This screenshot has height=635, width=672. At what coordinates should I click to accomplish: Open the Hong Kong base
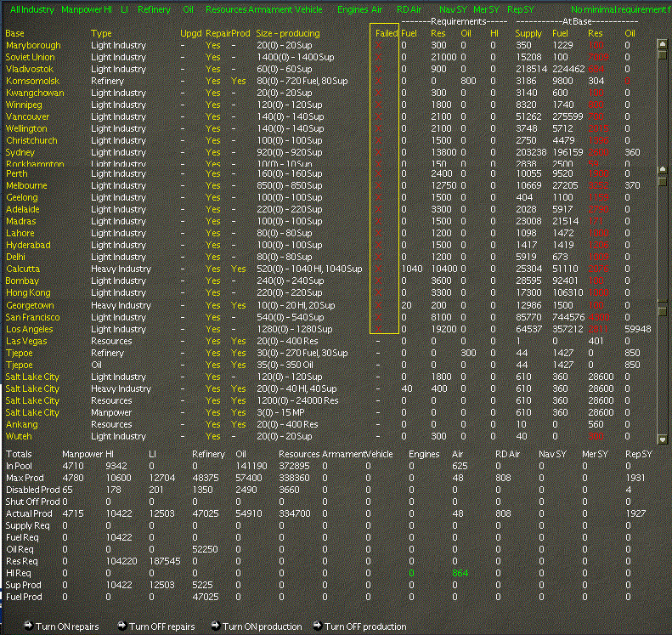tap(28, 292)
